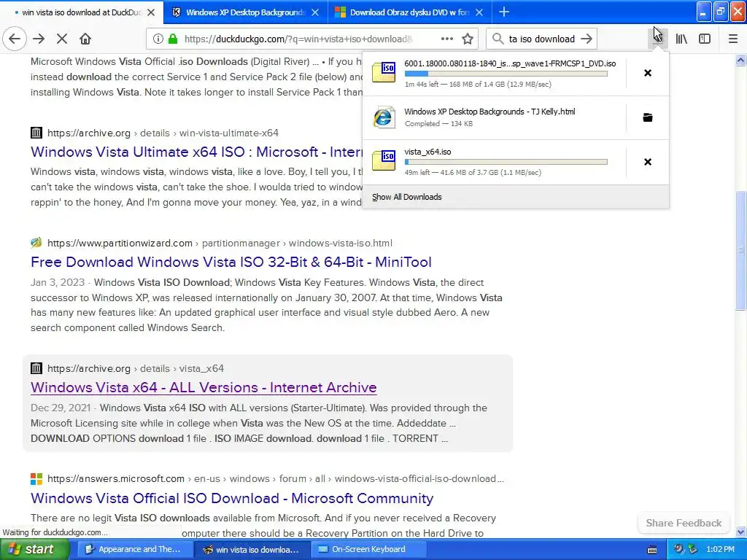
Task: Click scrollbar down arrow
Action: coord(741,532)
